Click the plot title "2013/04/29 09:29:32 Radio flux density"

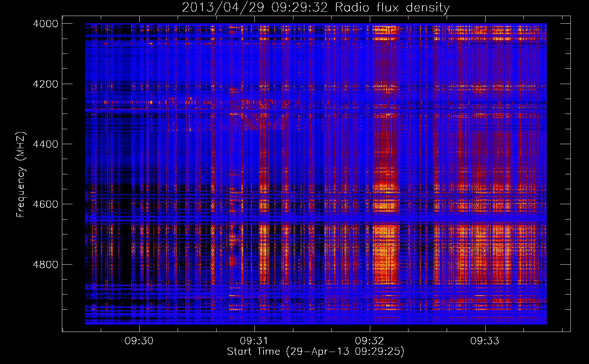click(x=316, y=7)
